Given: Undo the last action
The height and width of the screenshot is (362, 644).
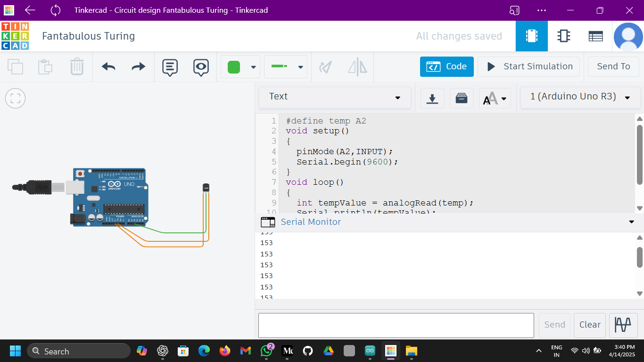Looking at the screenshot, I should pyautogui.click(x=108, y=67).
